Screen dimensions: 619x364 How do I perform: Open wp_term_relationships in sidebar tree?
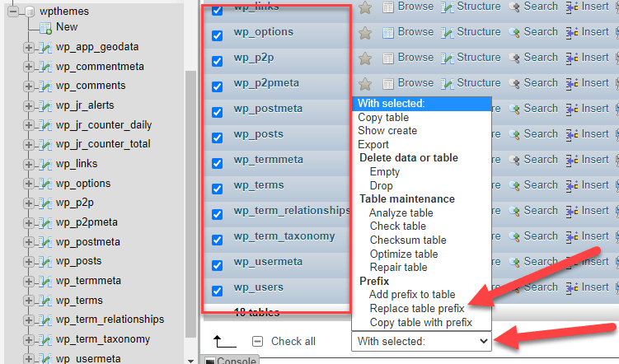tap(110, 320)
